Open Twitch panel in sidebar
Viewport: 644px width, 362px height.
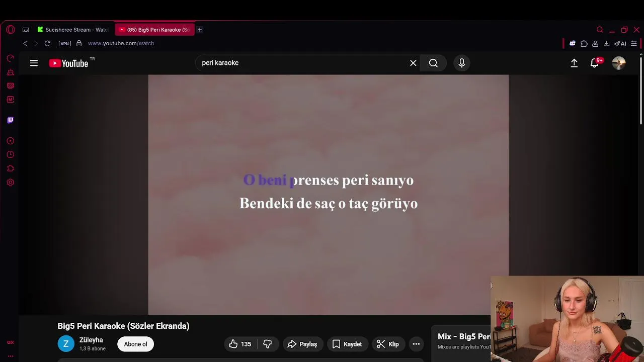11,120
